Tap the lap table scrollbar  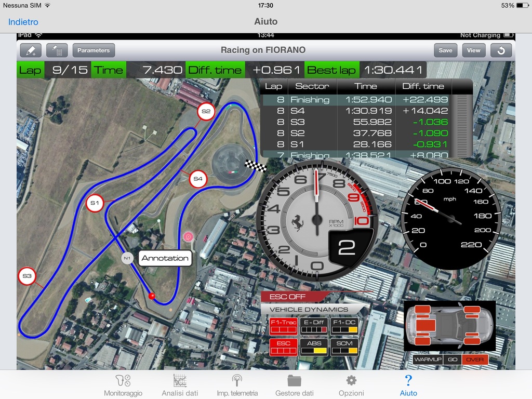[x=462, y=126]
